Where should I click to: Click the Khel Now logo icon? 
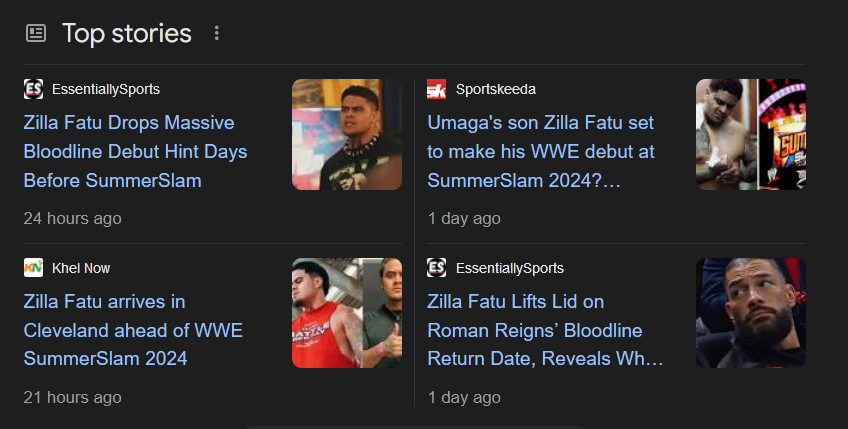[x=34, y=268]
